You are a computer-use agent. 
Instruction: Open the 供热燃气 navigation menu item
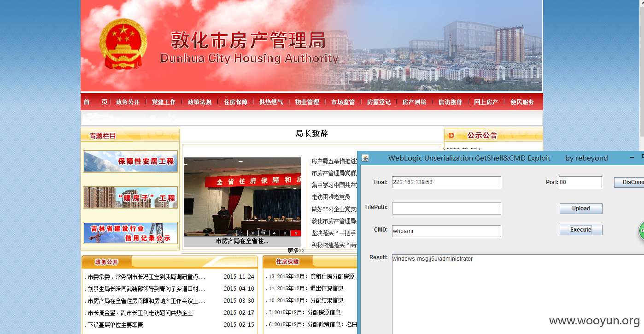coord(271,102)
